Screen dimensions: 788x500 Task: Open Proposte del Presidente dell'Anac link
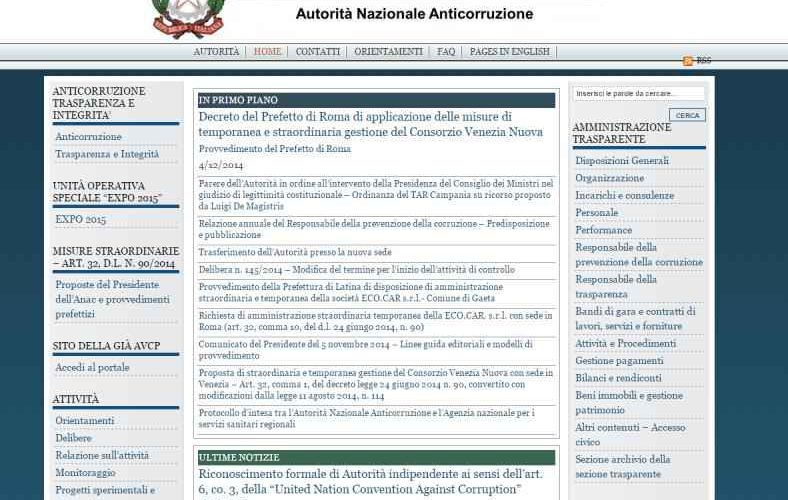[x=112, y=299]
